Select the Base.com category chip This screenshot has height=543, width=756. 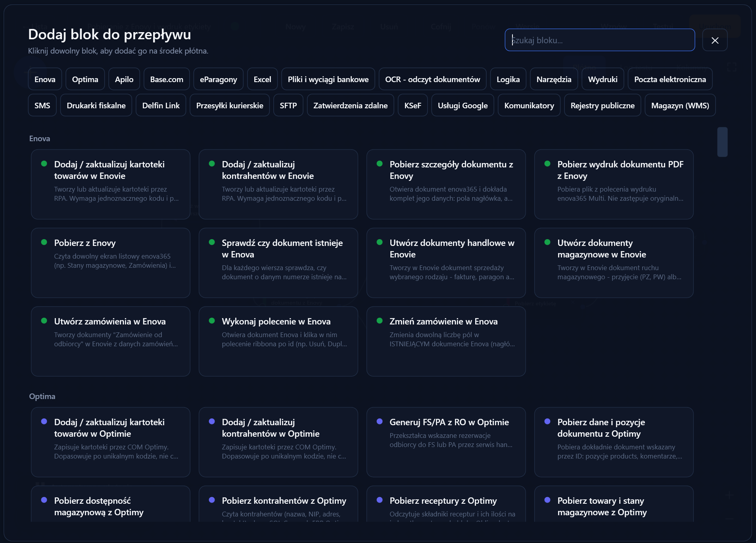coord(167,79)
